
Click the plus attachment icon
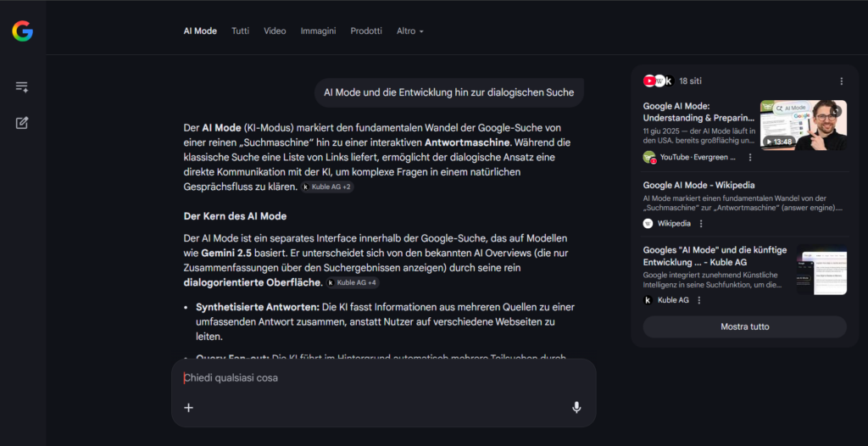tap(189, 408)
